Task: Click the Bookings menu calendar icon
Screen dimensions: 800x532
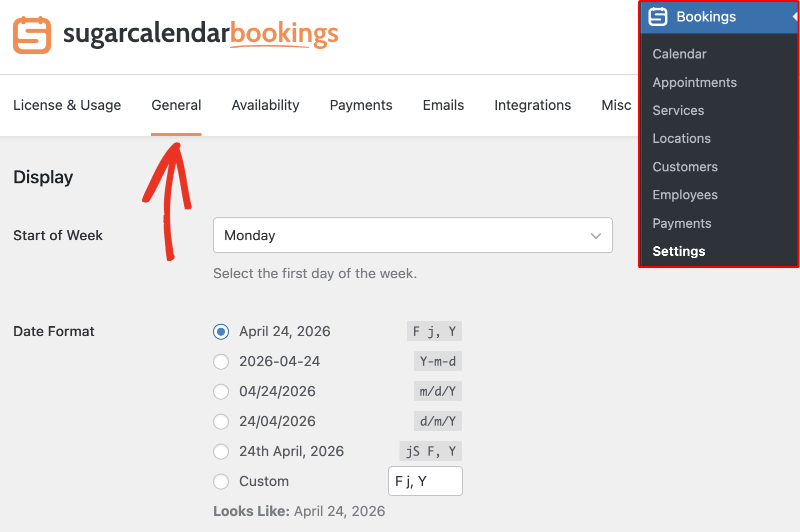Action: 658,16
